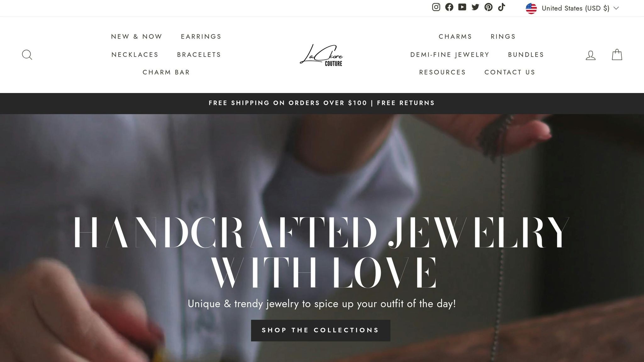
Task: Open the Necklaces category
Action: 135,55
